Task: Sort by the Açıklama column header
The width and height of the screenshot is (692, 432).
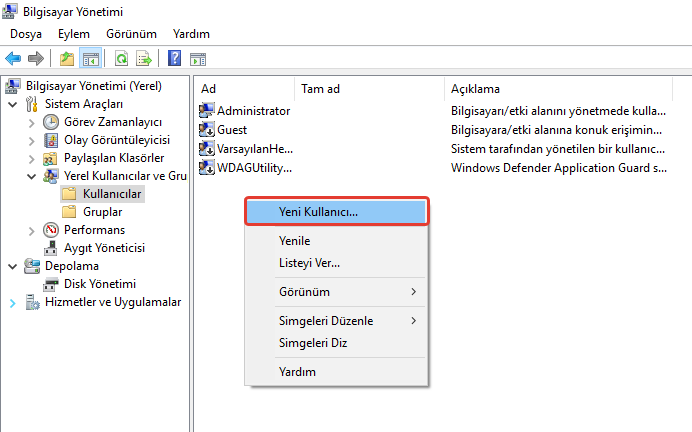Action: [x=475, y=89]
